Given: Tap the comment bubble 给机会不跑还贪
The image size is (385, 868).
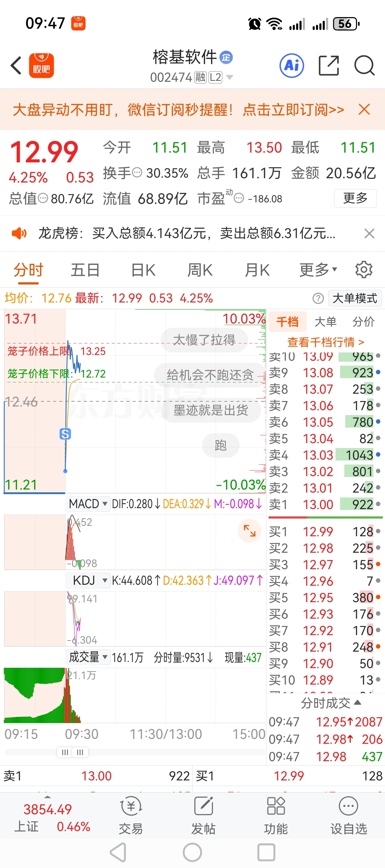Looking at the screenshot, I should pyautogui.click(x=210, y=375).
